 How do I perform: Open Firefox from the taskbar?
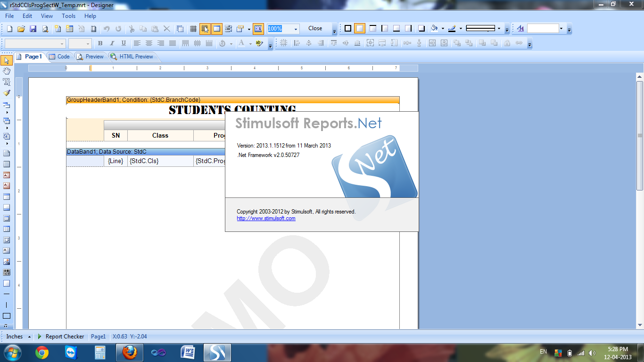click(129, 353)
